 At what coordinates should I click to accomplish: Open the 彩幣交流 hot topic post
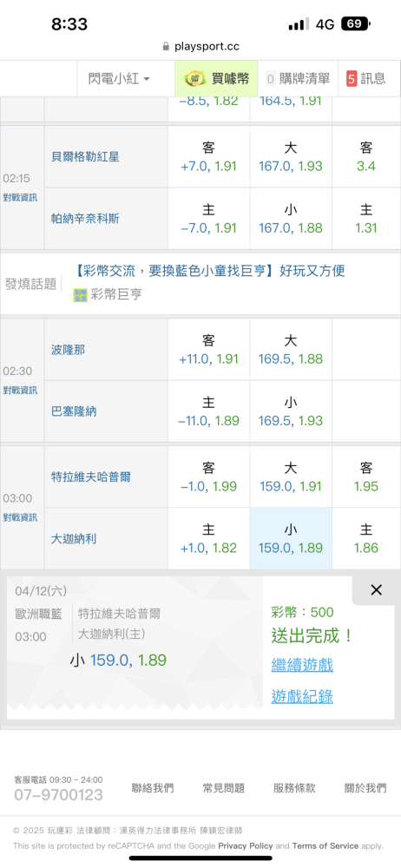pos(209,271)
